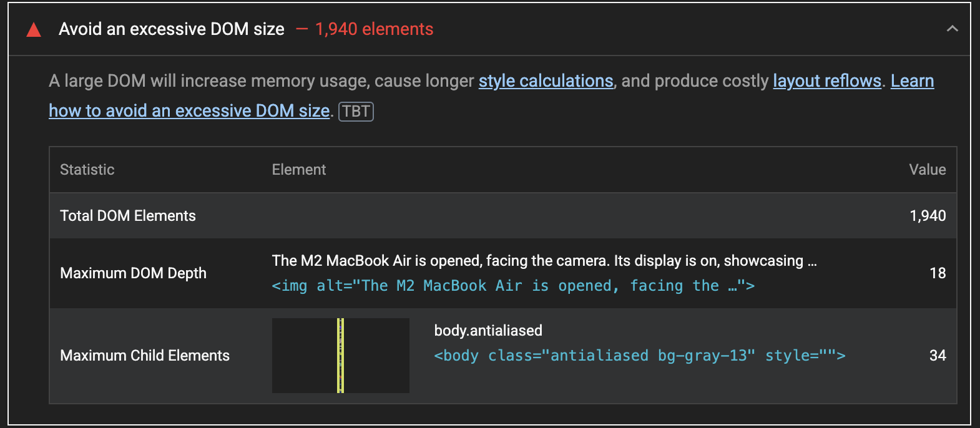Click the Statistic column header
The image size is (980, 428).
pyautogui.click(x=87, y=169)
